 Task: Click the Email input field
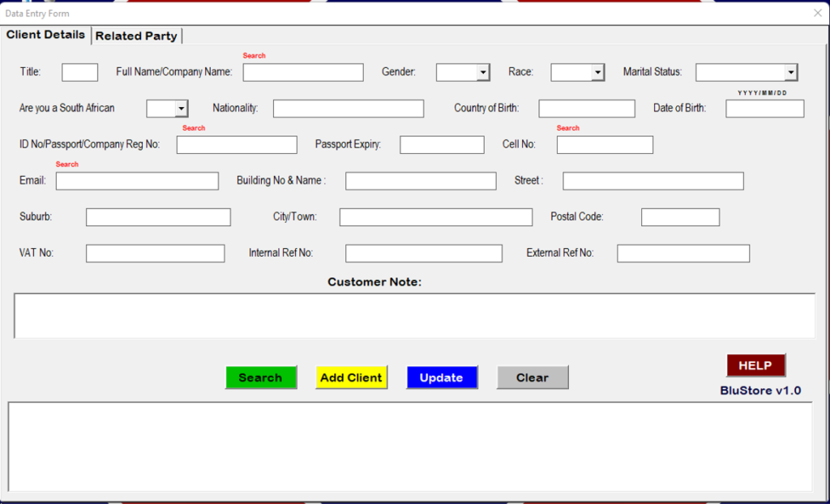[137, 181]
